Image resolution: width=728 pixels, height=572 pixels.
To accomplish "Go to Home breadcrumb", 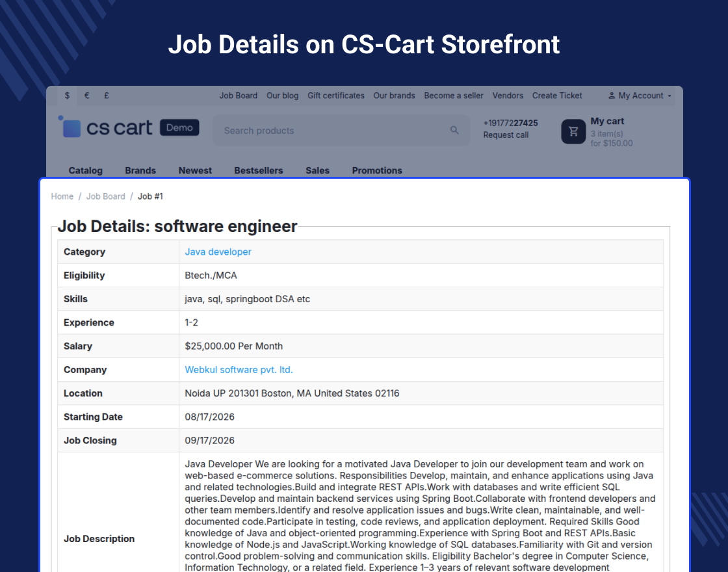I will click(62, 196).
